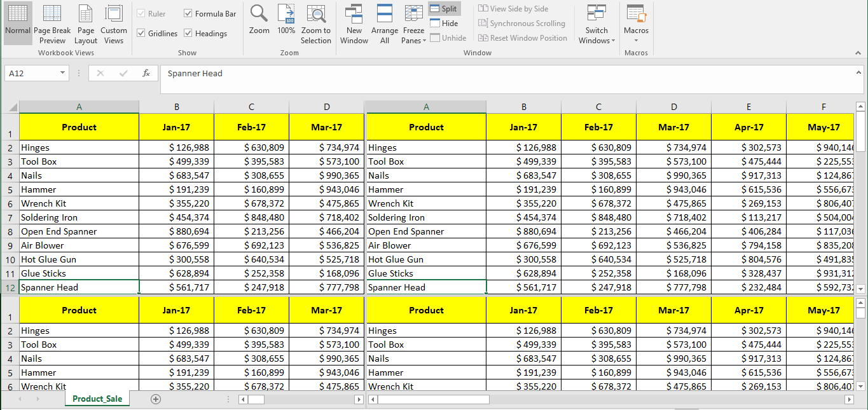The image size is (868, 410).
Task: Click the Split button
Action: 443,9
